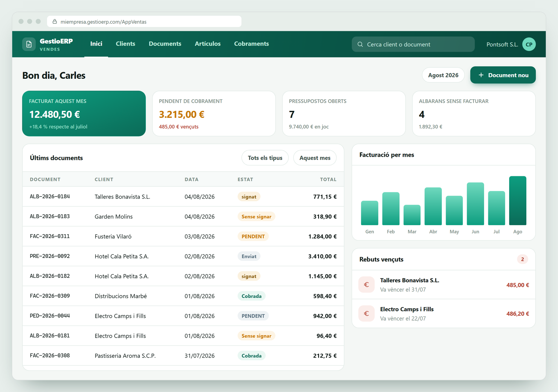Screen dimensions: 558x392
Task: Open quote PRE-2026-0092
Action: (x=50, y=256)
